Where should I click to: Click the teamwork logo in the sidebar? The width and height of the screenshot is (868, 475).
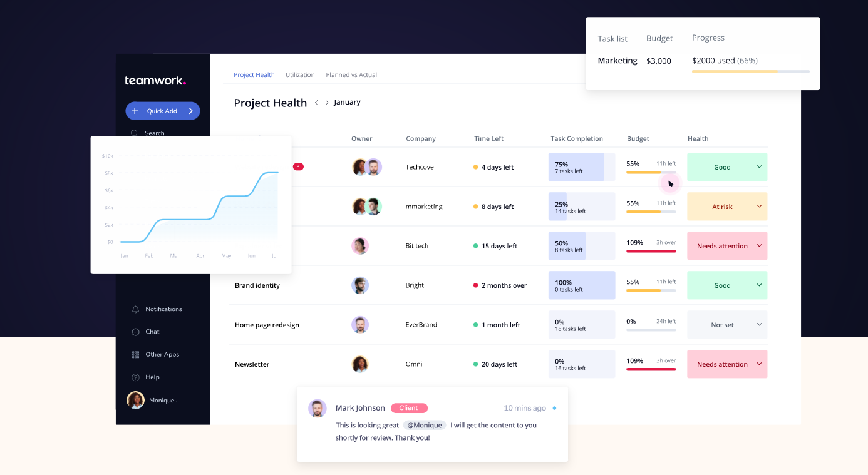(x=155, y=81)
